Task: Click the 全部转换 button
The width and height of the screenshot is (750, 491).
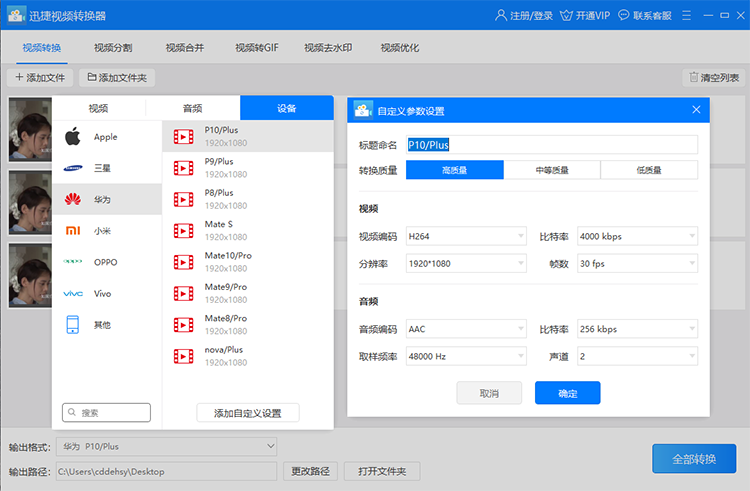Action: pos(694,458)
